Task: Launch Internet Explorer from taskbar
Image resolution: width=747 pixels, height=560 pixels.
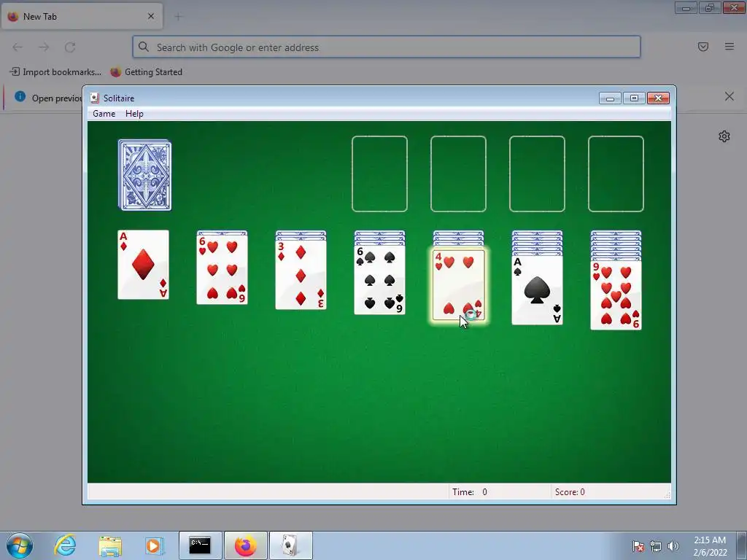Action: (65, 545)
